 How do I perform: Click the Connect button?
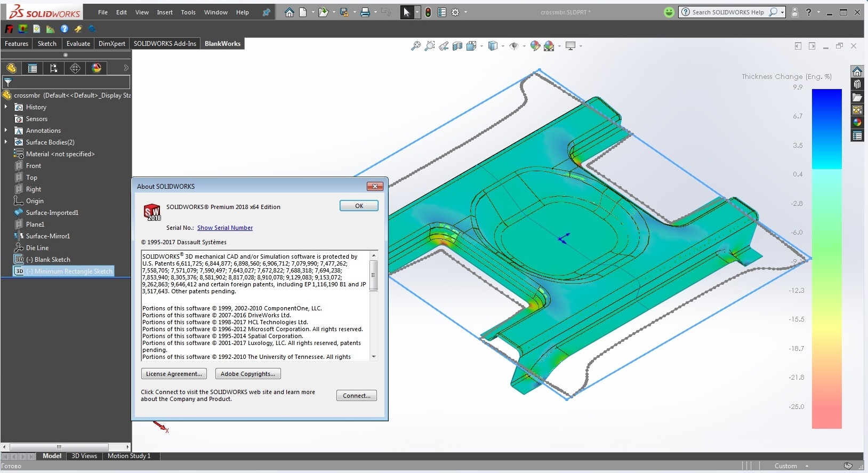(x=357, y=396)
